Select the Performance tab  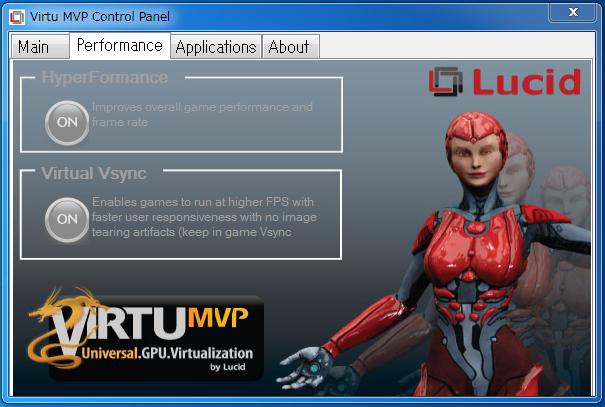tap(120, 46)
